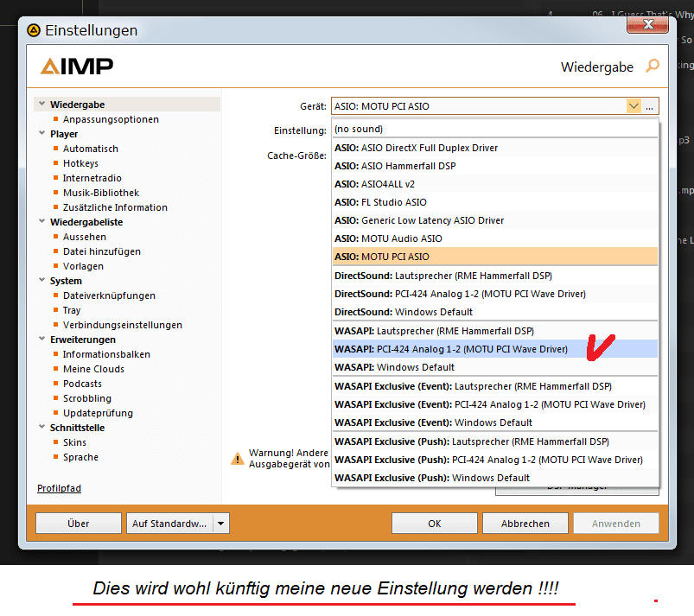This screenshot has height=616, width=694.
Task: Collapse the System tree section
Action: (42, 280)
